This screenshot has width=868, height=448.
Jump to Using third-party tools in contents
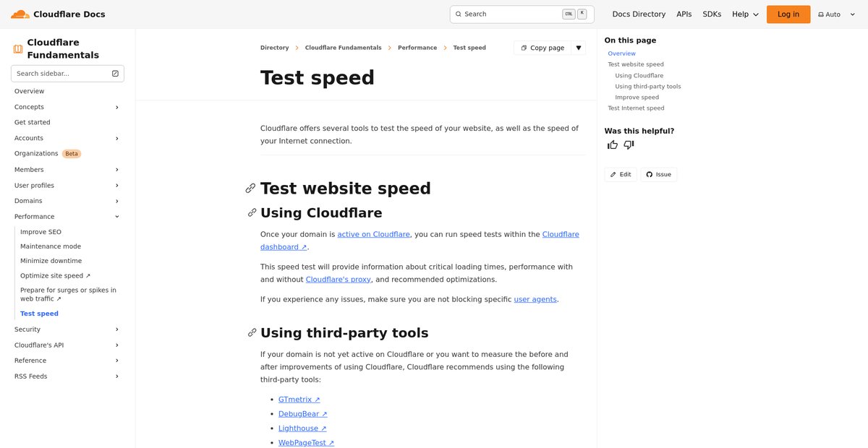click(x=648, y=86)
